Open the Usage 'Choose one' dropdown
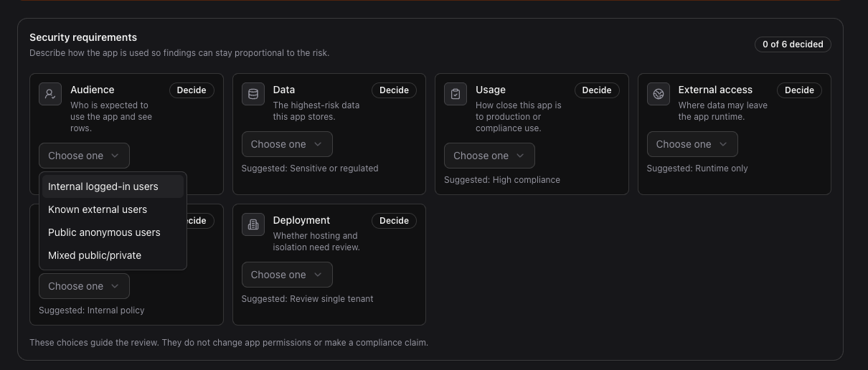The height and width of the screenshot is (370, 868). pyautogui.click(x=489, y=156)
